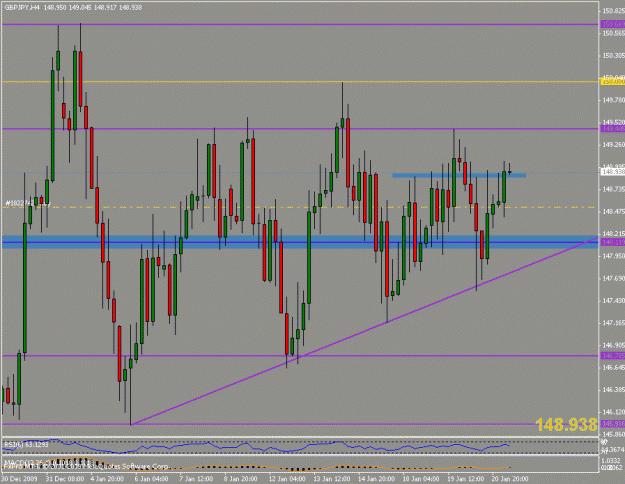Select the short blue rectangle near 148.9
This screenshot has height=484, width=625.
pos(459,175)
